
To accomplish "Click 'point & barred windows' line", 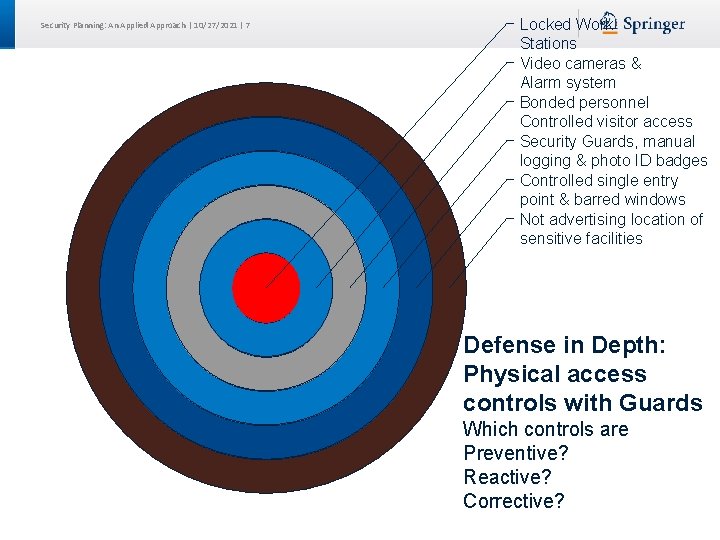I will pyautogui.click(x=602, y=200).
